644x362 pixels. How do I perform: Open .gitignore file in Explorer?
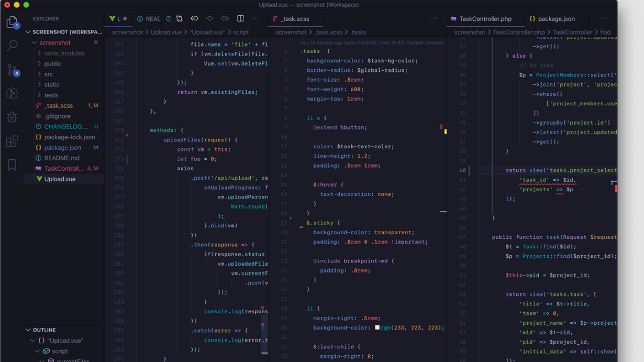pos(64,116)
